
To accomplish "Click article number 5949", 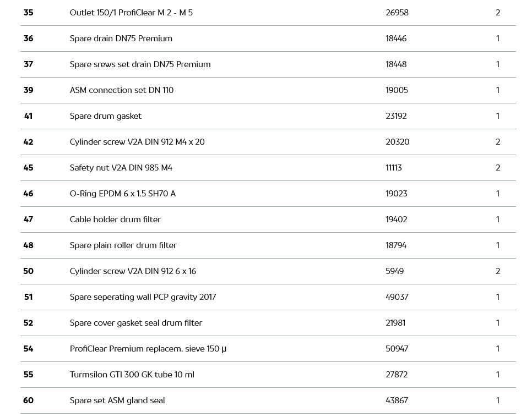I will click(x=394, y=271).
